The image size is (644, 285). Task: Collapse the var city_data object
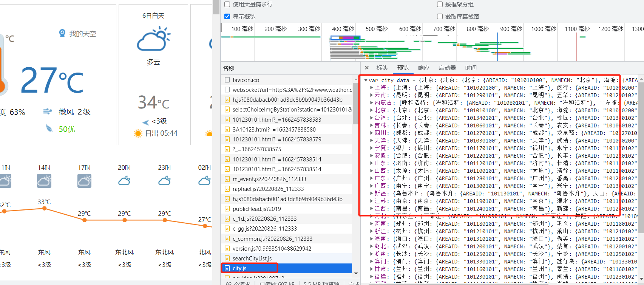[x=366, y=80]
